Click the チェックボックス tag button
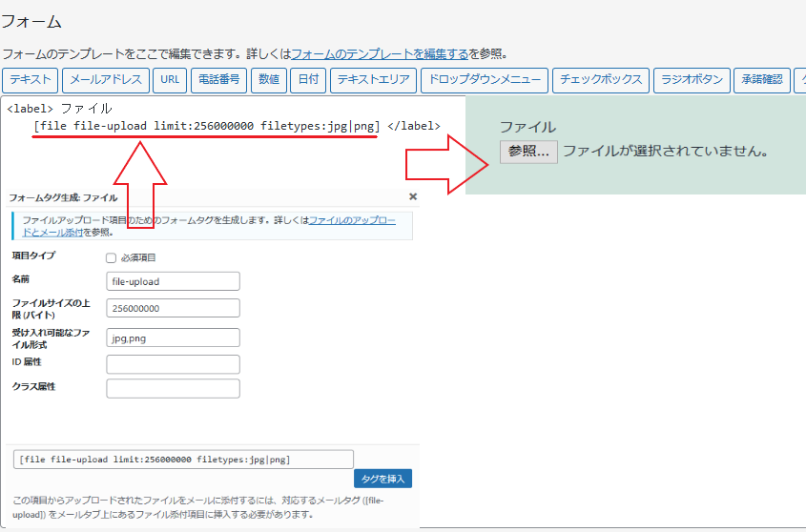This screenshot has width=806, height=532. (x=601, y=80)
